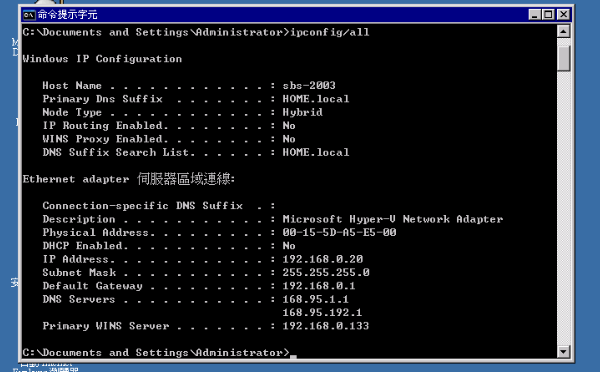This screenshot has height=372, width=600.
Task: Select subnet mask 255.255.255.0
Action: (x=326, y=272)
